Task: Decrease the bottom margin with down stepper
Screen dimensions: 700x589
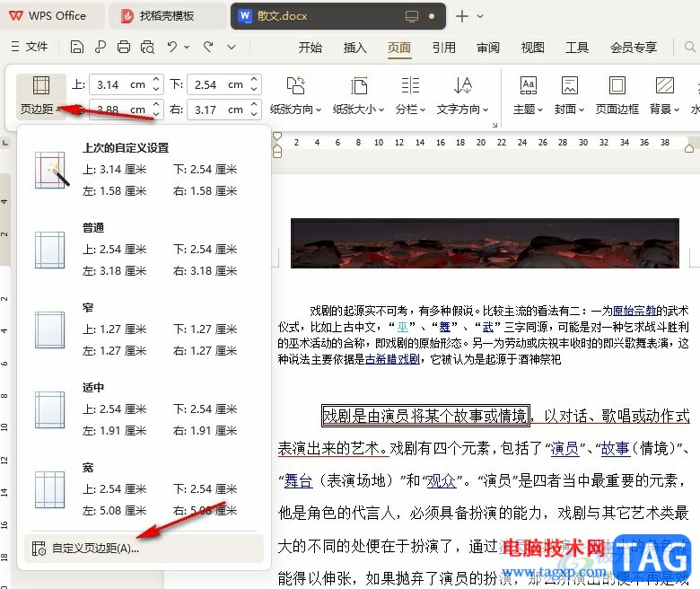Action: (x=254, y=89)
